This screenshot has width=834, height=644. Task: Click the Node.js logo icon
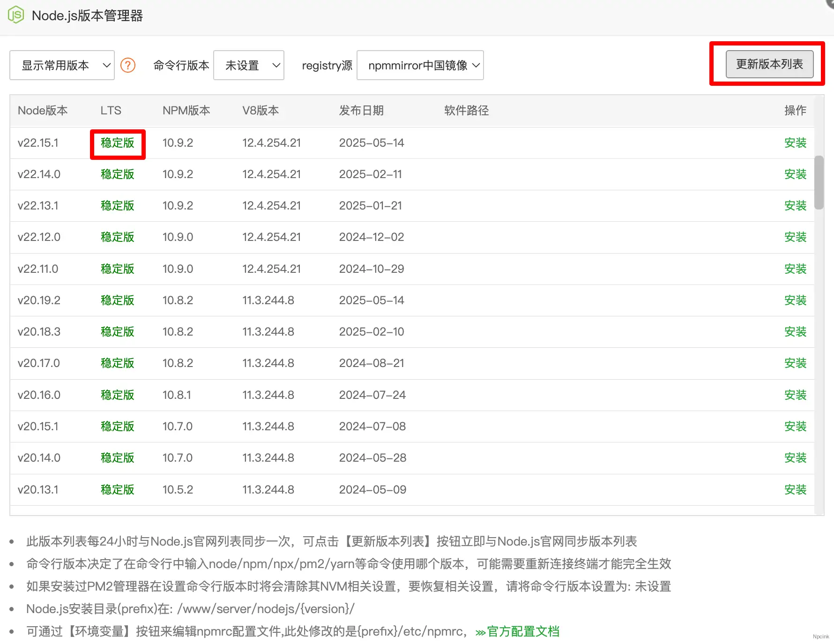tap(16, 15)
